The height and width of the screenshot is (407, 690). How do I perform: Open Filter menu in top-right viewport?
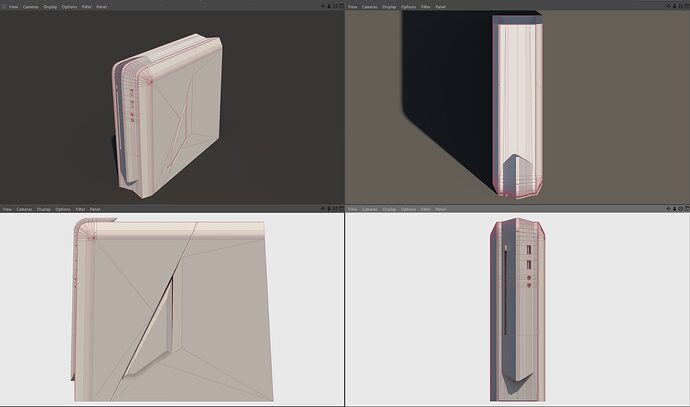coord(426,7)
